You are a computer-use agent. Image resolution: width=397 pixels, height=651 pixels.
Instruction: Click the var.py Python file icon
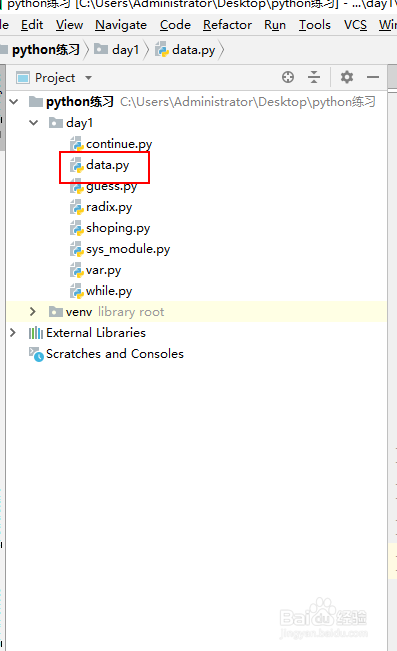coord(77,270)
